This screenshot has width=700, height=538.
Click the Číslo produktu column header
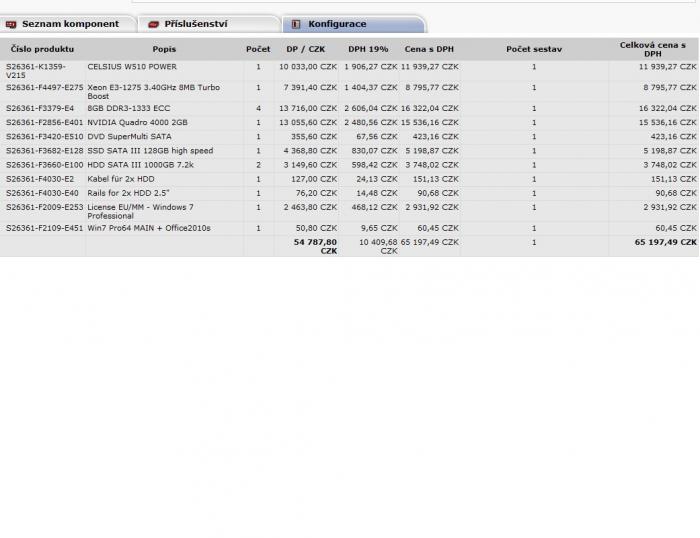click(41, 49)
